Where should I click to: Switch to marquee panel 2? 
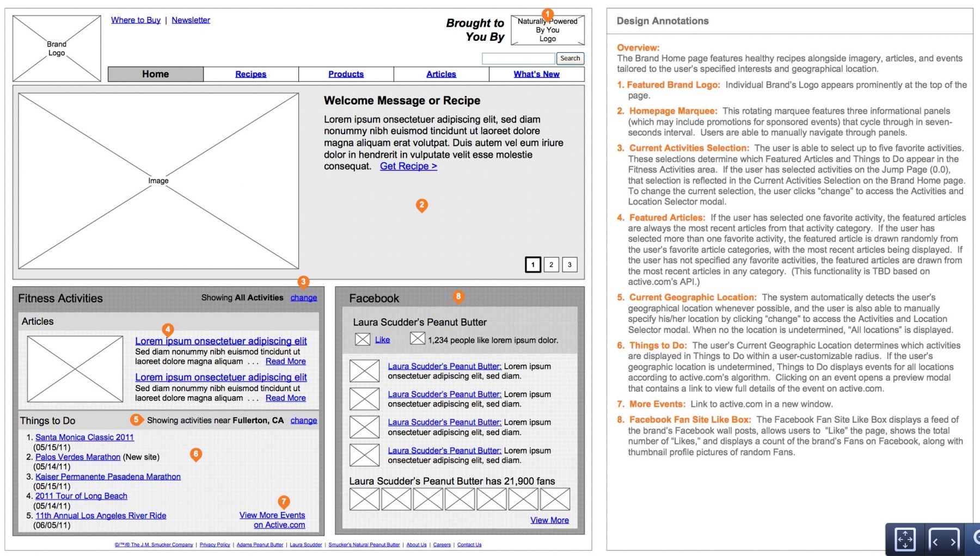pyautogui.click(x=552, y=265)
